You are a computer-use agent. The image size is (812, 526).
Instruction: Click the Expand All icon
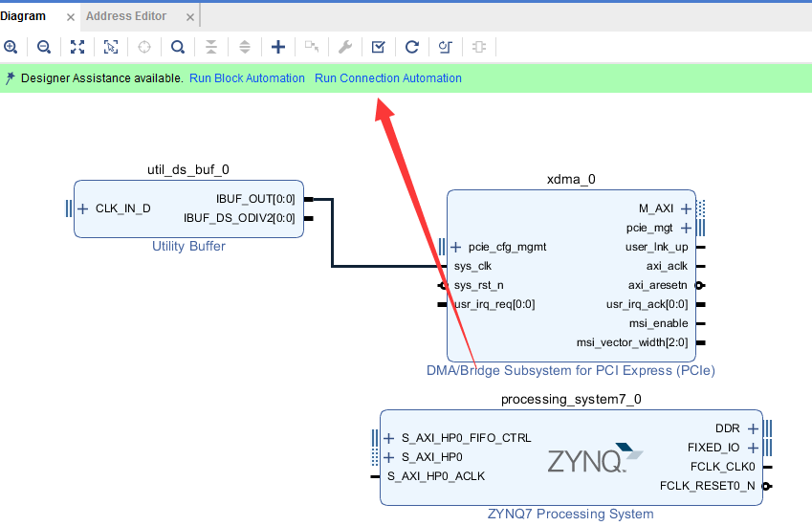click(x=245, y=47)
